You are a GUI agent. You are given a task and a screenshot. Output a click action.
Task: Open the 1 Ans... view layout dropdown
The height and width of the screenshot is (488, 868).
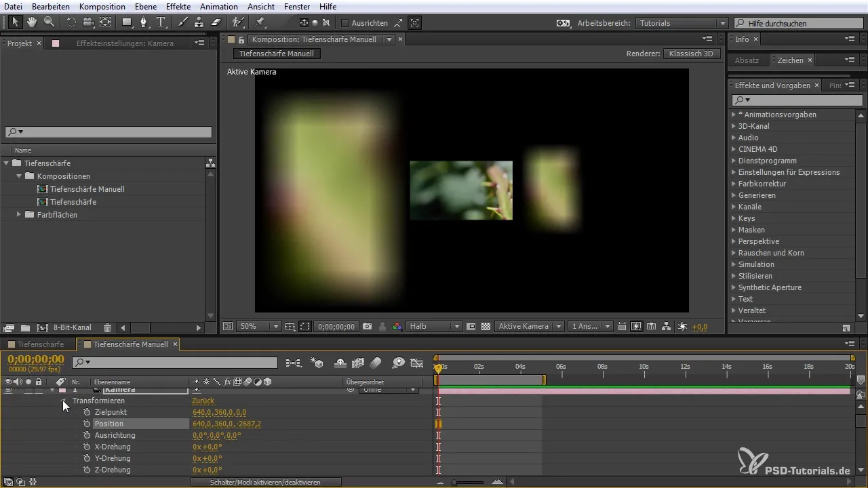[591, 326]
